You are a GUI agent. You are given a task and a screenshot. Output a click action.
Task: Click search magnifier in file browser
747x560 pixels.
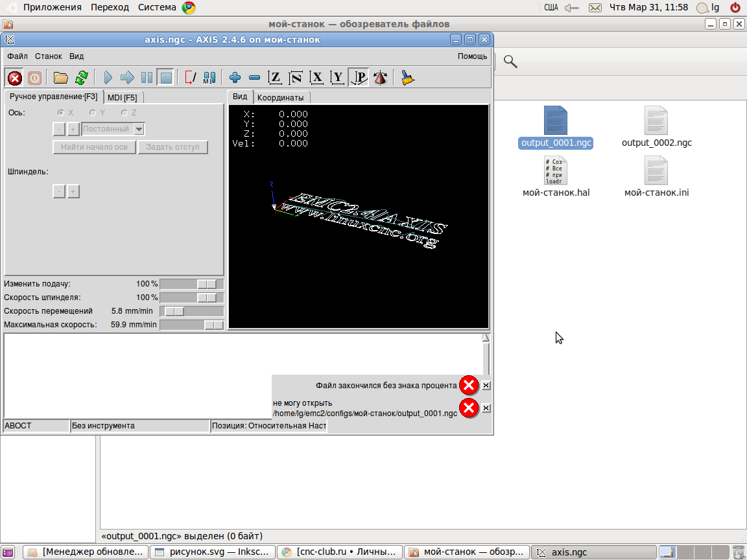click(x=510, y=62)
